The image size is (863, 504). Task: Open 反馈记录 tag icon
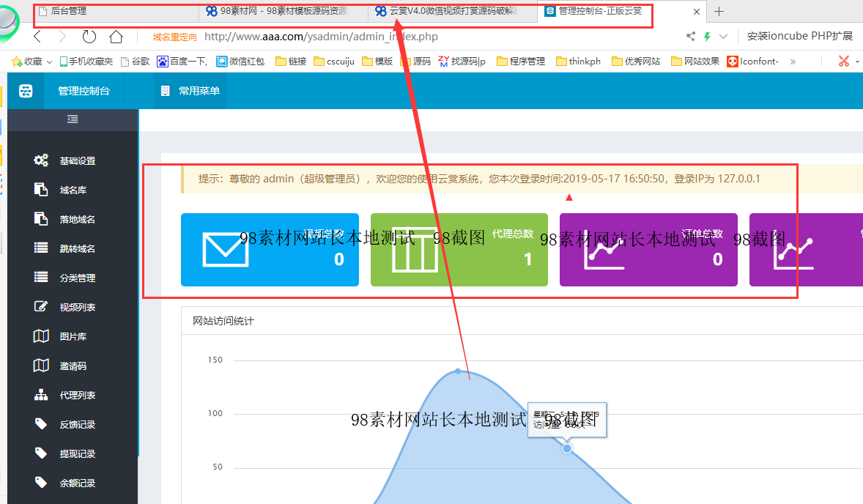(42, 423)
